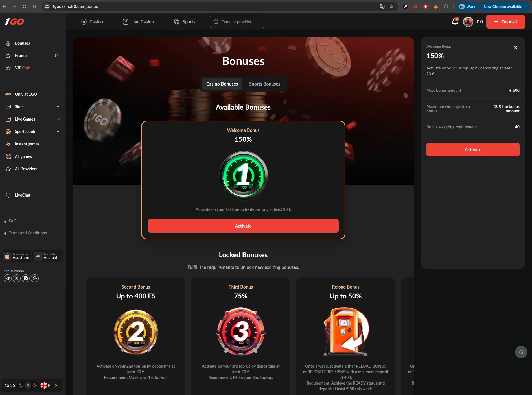Open Chrome menu three dots
This screenshot has height=395, width=532.
point(526,6)
